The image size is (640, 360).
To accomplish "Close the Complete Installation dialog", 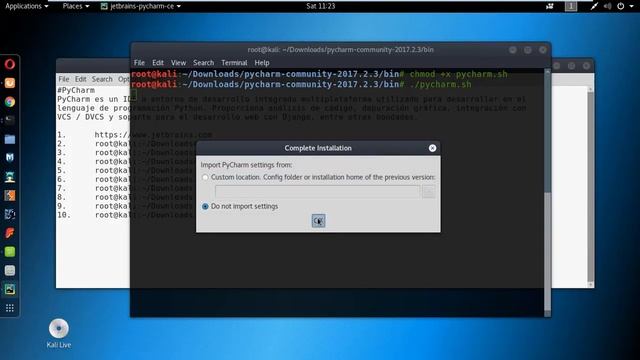I will pyautogui.click(x=432, y=148).
